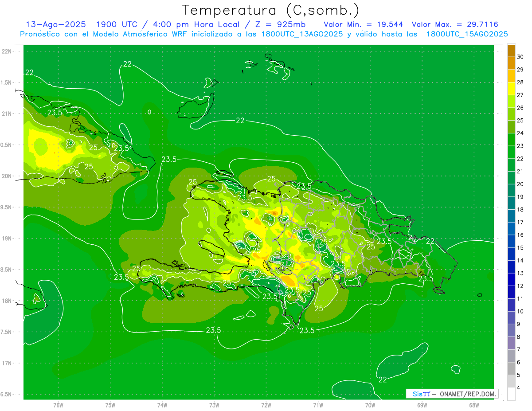The width and height of the screenshot is (532, 411).
Task: Click the "70W" longitude axis label
Action: click(x=370, y=405)
